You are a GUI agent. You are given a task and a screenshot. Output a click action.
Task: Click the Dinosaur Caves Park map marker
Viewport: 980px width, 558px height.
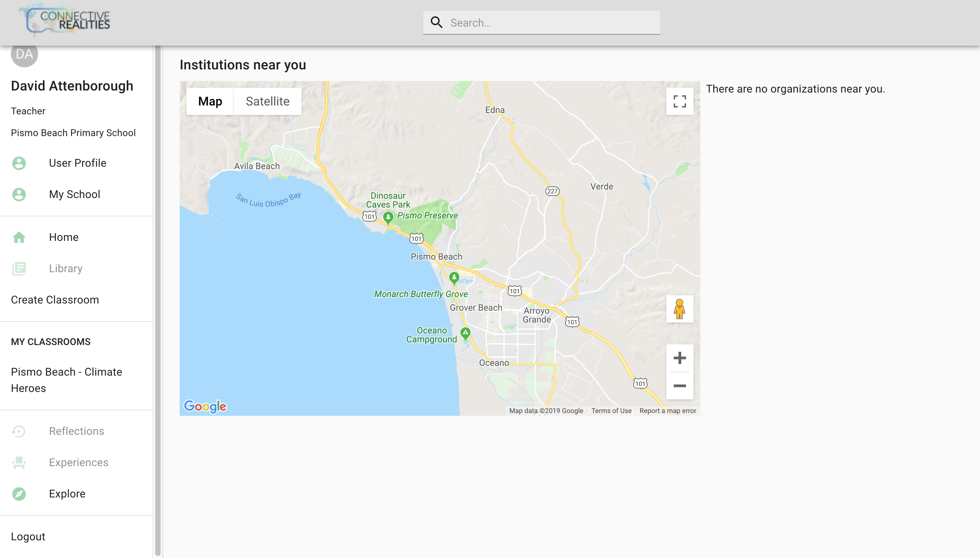click(388, 217)
